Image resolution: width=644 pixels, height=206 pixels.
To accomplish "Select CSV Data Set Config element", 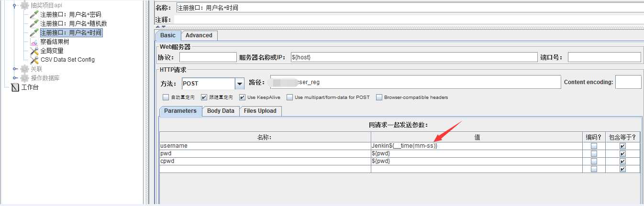I will click(x=68, y=60).
